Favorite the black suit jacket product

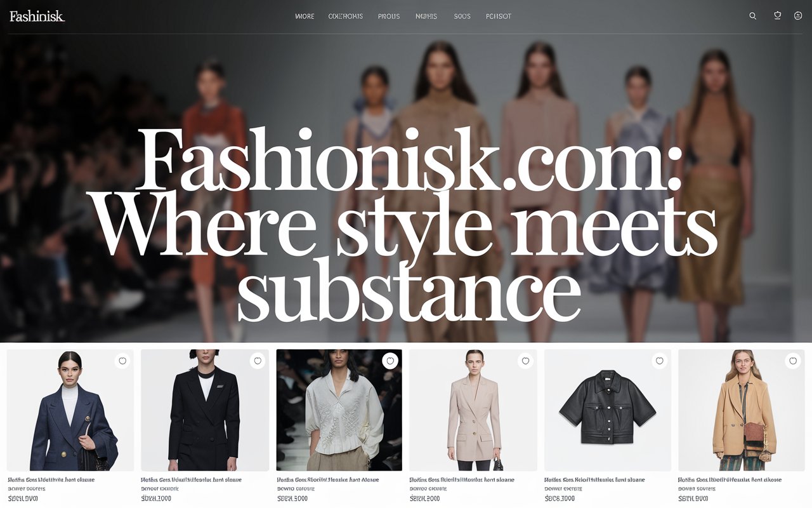[x=258, y=361]
